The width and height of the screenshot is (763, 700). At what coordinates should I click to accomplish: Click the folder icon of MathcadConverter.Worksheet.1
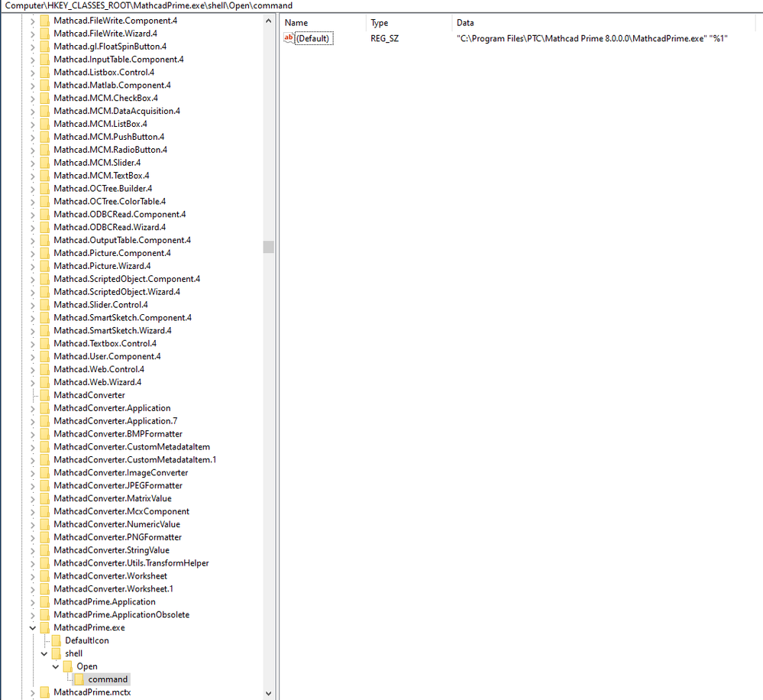pos(45,588)
